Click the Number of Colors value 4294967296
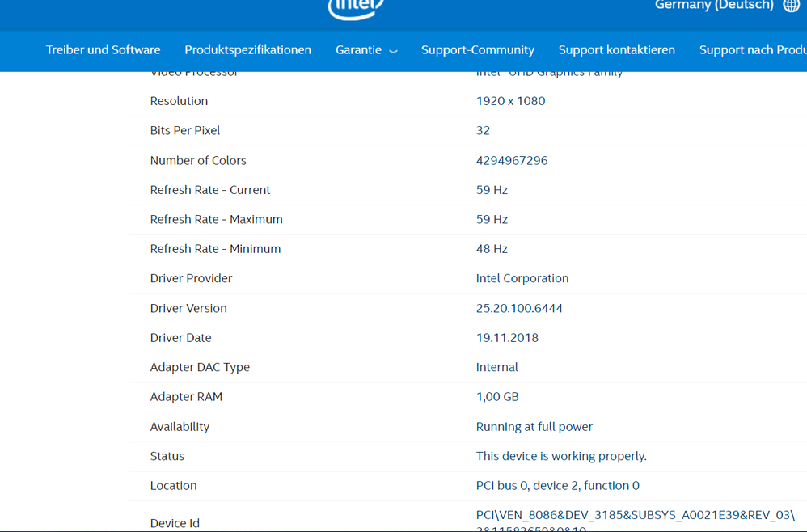Image resolution: width=807 pixels, height=532 pixels. 512,160
